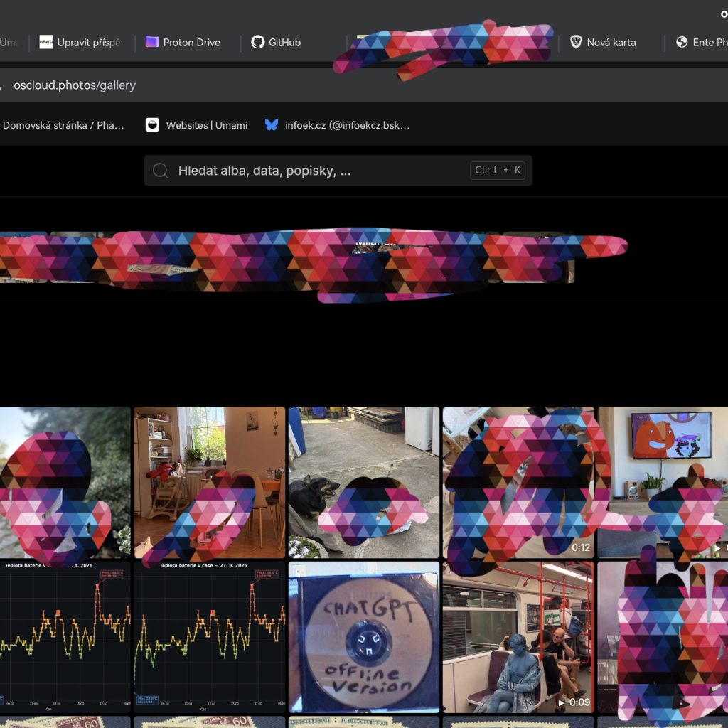This screenshot has height=728, width=728.
Task: Click the Ctrl + K shortcut badge
Action: tap(497, 170)
